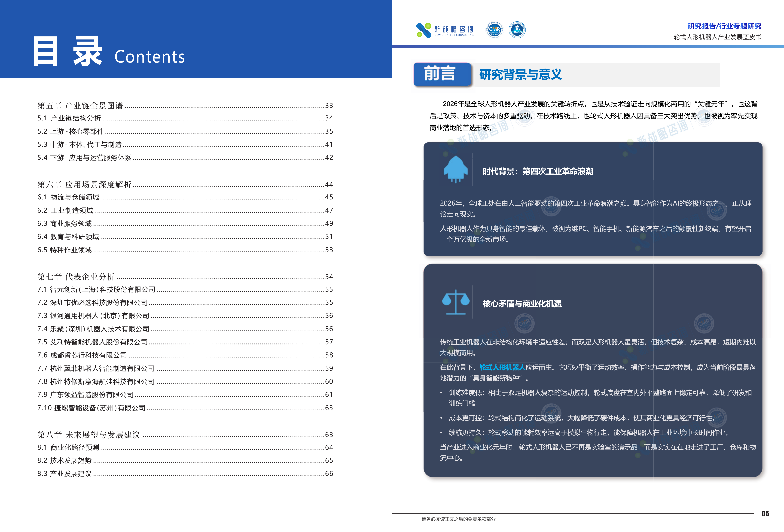Click the New Strategy Consulting logo
Image resolution: width=784 pixels, height=532 pixels.
[x=445, y=30]
